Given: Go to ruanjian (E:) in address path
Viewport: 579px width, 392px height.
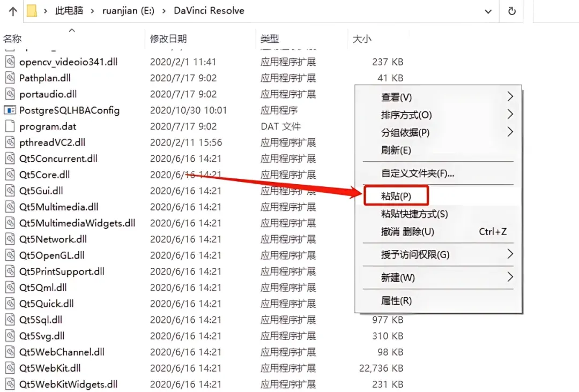Looking at the screenshot, I should coord(128,11).
